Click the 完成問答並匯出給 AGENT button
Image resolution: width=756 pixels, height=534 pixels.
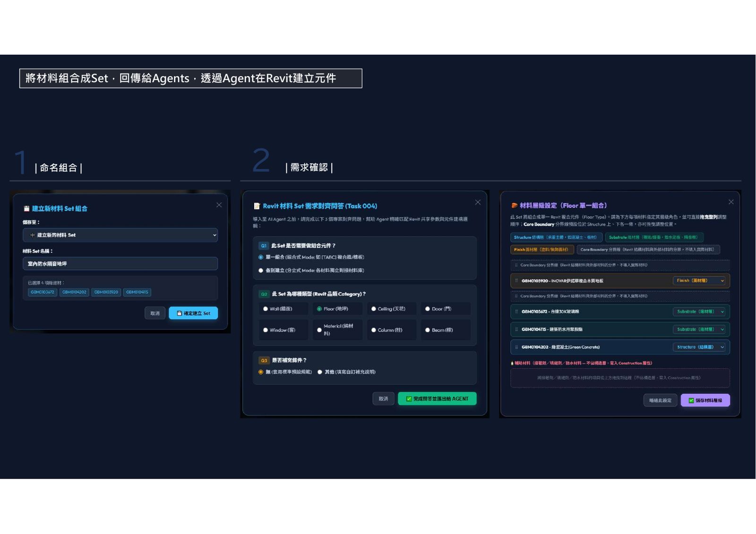coord(437,399)
